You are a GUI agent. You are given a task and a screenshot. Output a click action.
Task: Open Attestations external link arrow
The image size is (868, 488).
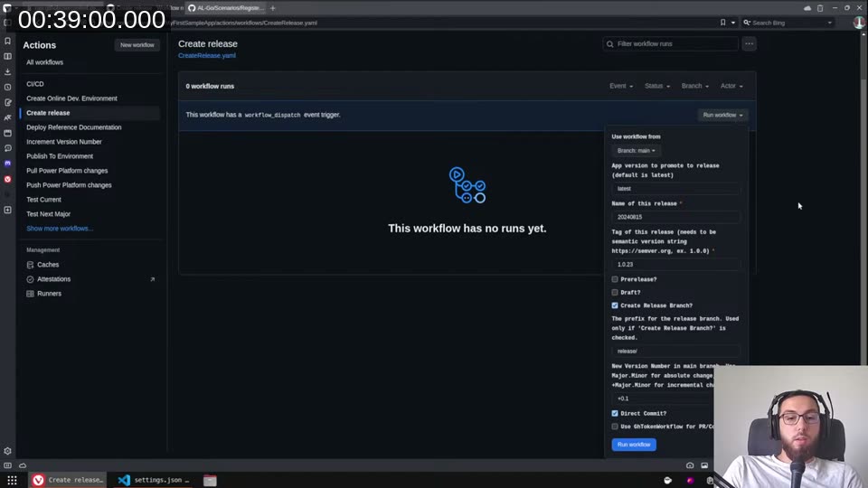[x=152, y=279]
